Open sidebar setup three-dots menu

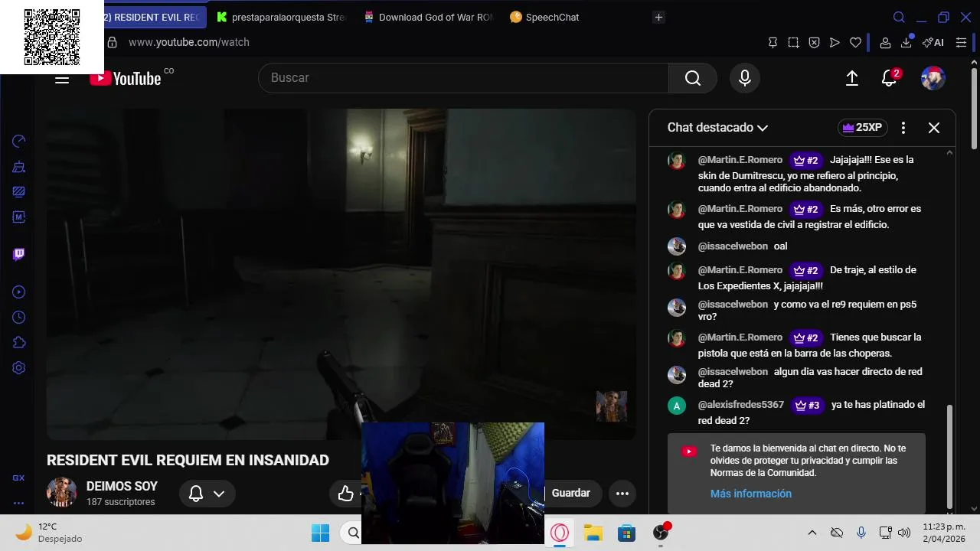pyautogui.click(x=19, y=503)
